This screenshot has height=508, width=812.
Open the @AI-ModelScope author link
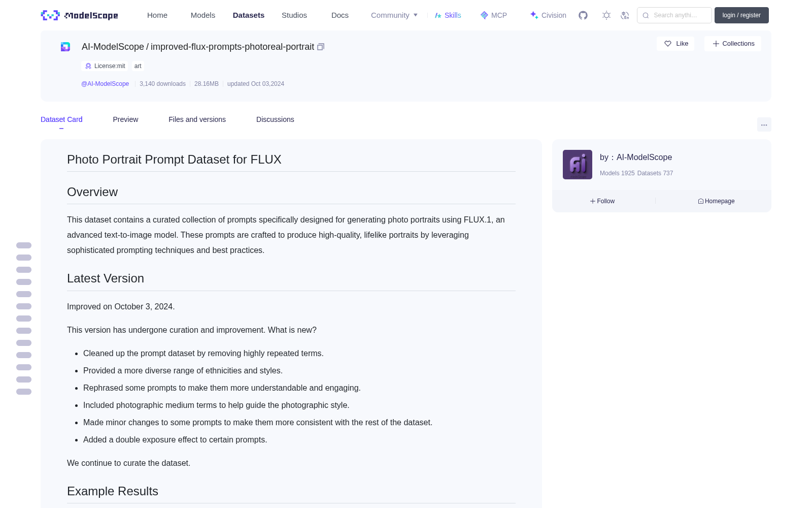[105, 84]
